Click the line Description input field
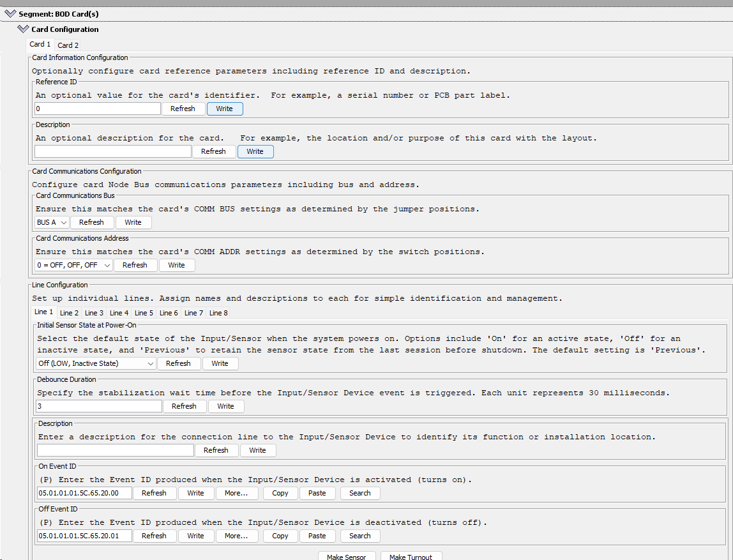The image size is (733, 560). click(x=116, y=450)
